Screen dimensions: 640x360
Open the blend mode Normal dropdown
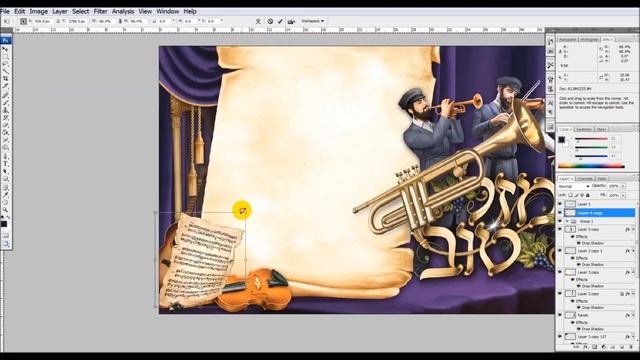(574, 186)
